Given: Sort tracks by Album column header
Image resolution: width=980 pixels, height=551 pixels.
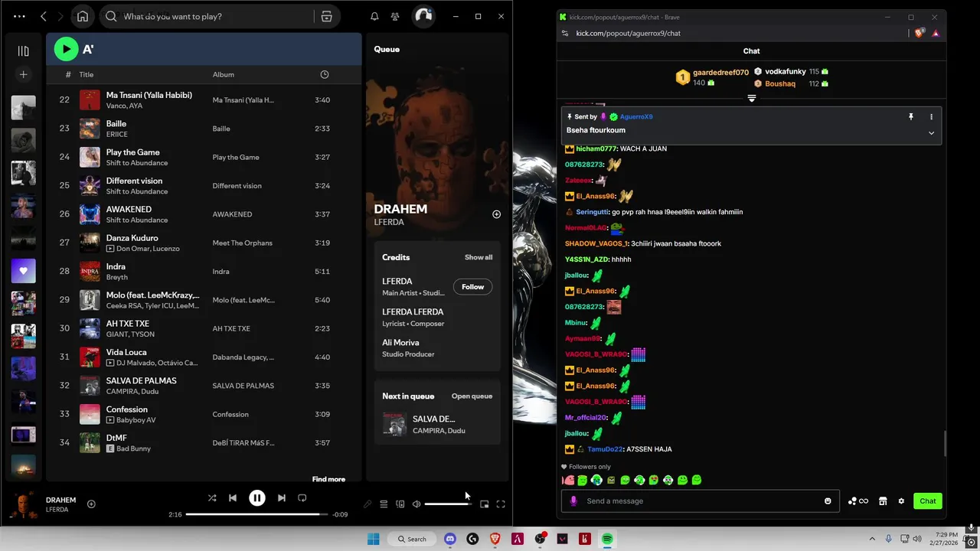Looking at the screenshot, I should point(224,74).
